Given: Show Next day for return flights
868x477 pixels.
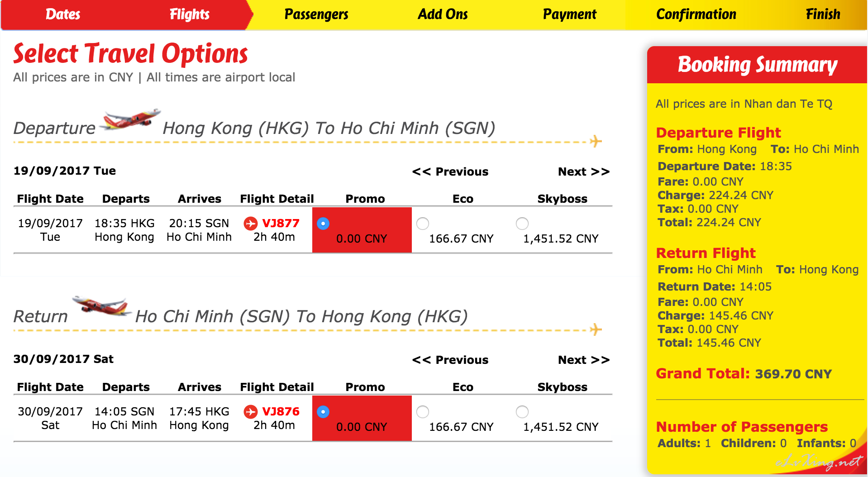Looking at the screenshot, I should pos(584,360).
